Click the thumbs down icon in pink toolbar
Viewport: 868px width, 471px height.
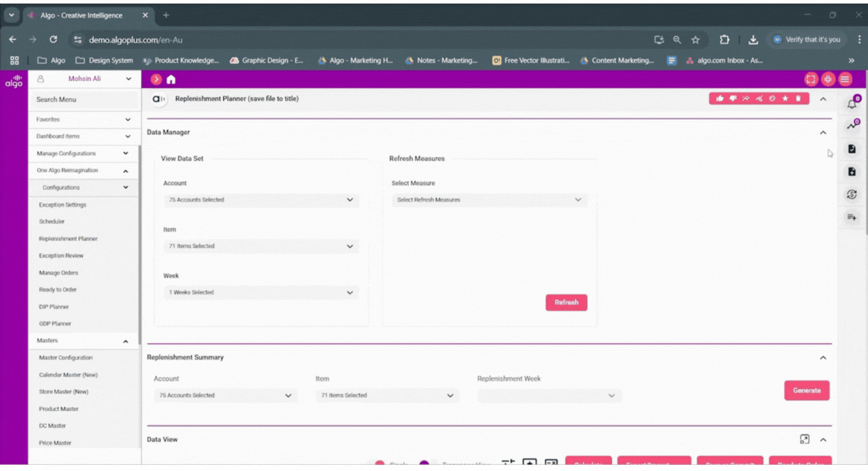point(733,99)
